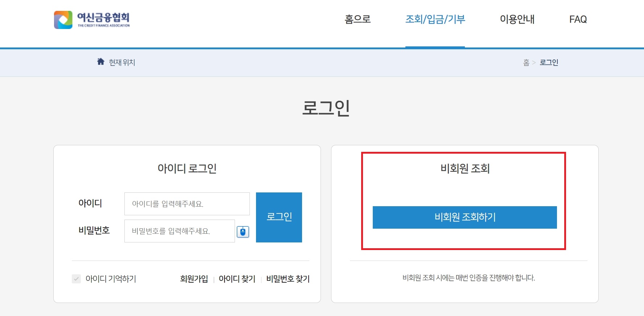Open the 비밀번호 찾기 link
The height and width of the screenshot is (316, 644).
tap(288, 279)
